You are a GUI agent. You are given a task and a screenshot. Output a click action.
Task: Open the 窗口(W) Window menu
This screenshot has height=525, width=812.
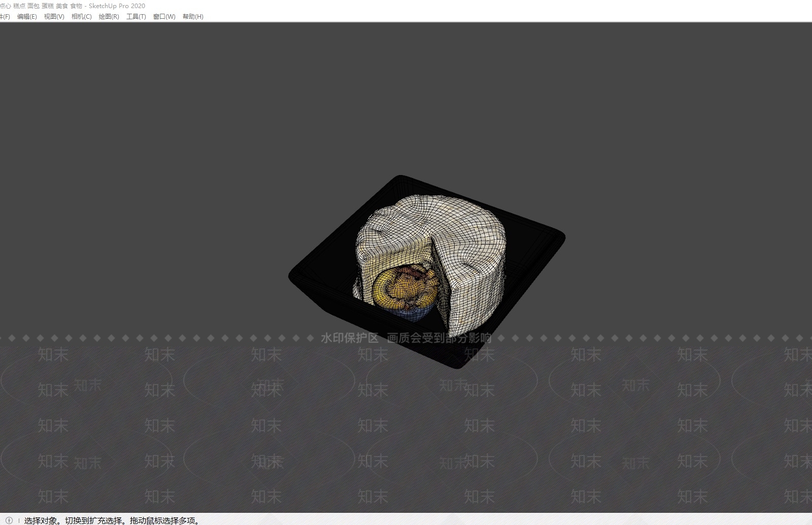(x=164, y=16)
